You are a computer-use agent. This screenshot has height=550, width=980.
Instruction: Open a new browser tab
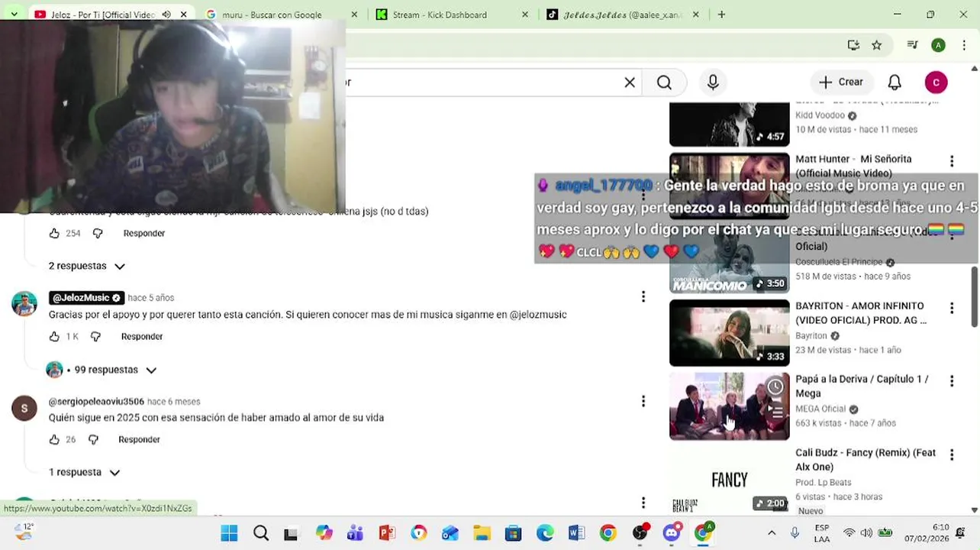coord(721,15)
